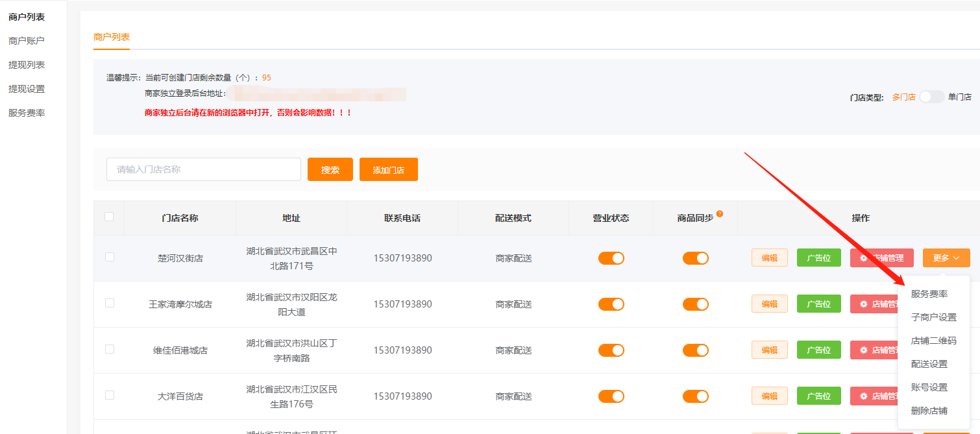Open 店铺管理 for 大洋百货店

[874, 396]
